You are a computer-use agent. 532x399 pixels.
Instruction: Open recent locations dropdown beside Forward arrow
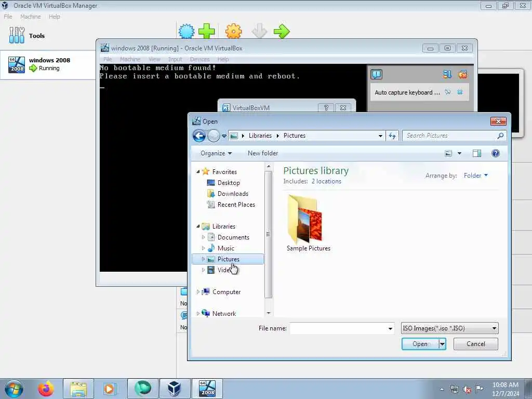(x=224, y=136)
